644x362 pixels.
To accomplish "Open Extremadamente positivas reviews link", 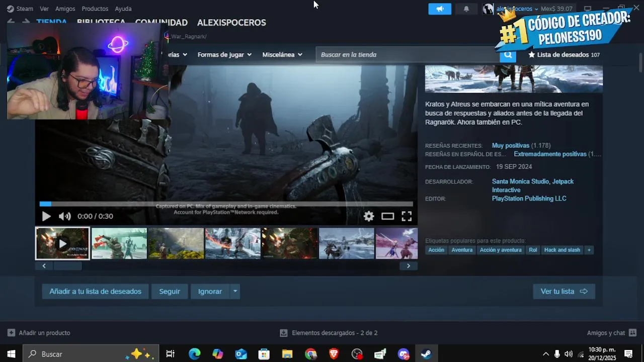I will pos(550,154).
